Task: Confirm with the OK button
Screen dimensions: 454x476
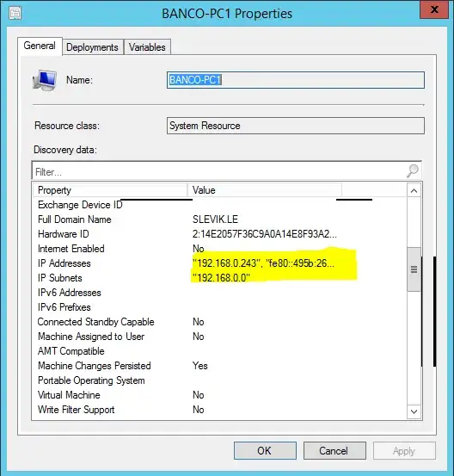Action: pyautogui.click(x=265, y=451)
